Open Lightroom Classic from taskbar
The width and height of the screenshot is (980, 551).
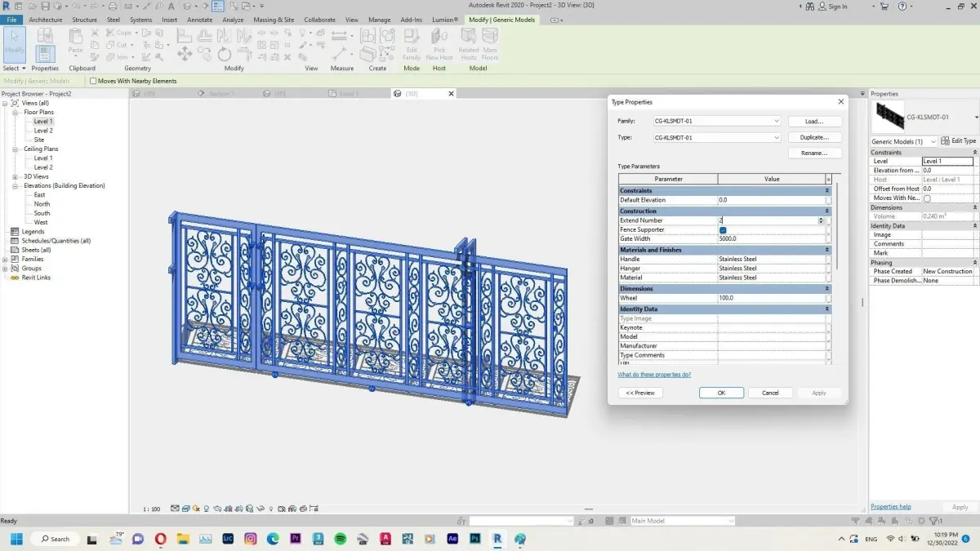pos(227,539)
